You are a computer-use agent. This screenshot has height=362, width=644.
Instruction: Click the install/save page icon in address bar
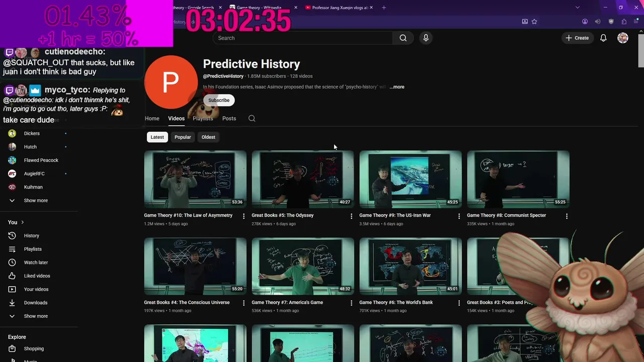[525, 22]
